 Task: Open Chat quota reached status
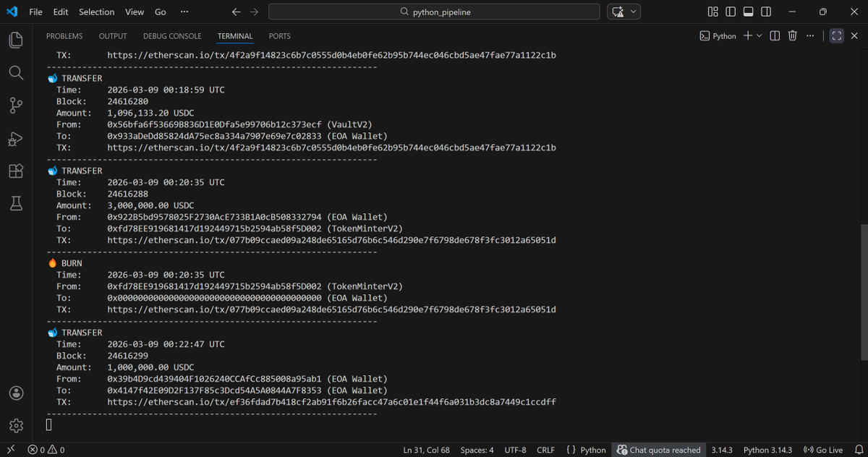[659, 450]
